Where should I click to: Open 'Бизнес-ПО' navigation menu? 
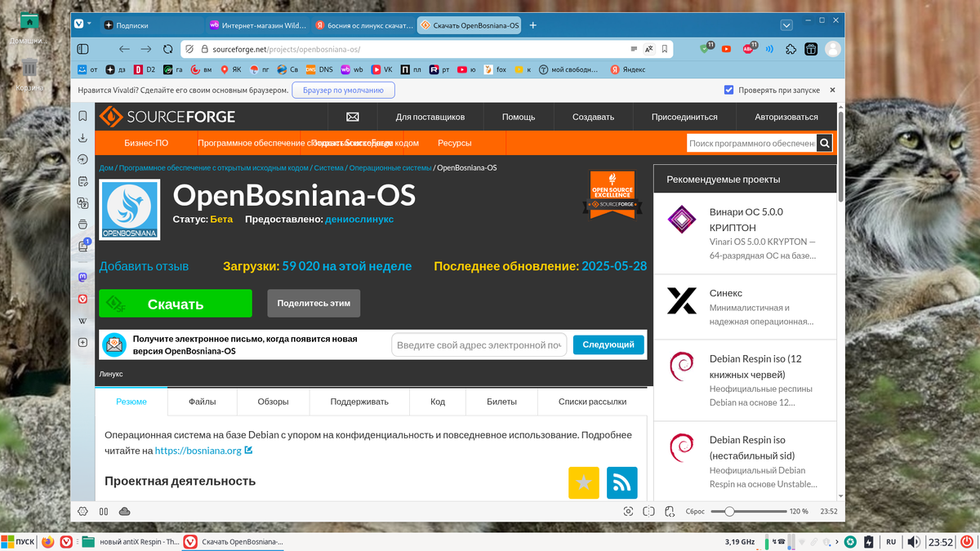(x=146, y=143)
